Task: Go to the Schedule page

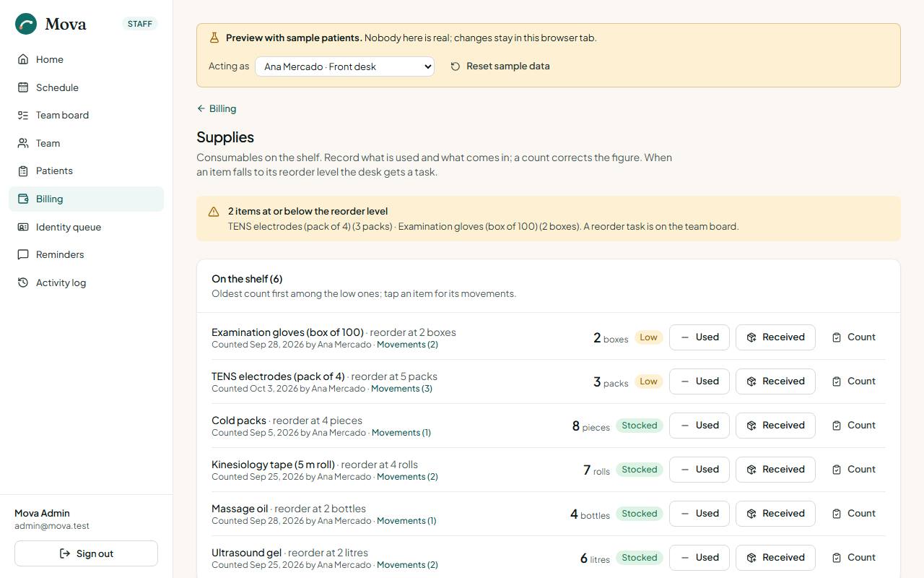Action: [x=87, y=87]
